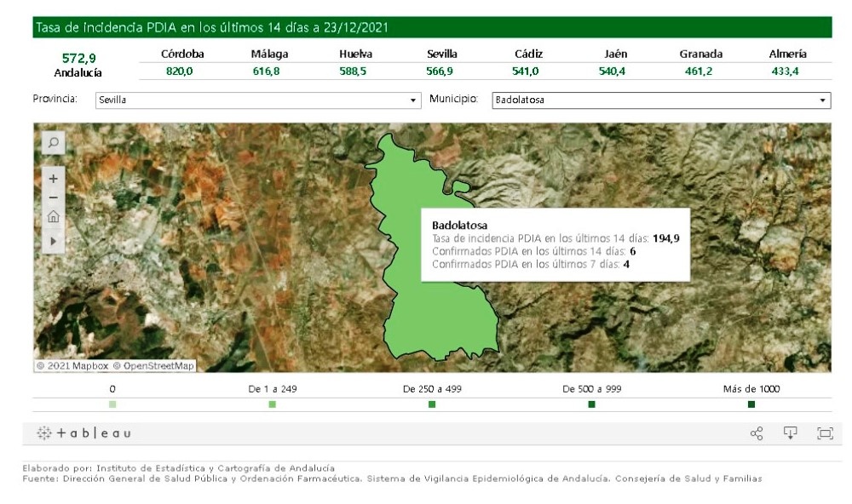852x504 pixels.
Task: Reset map view with home icon
Action: tap(53, 217)
